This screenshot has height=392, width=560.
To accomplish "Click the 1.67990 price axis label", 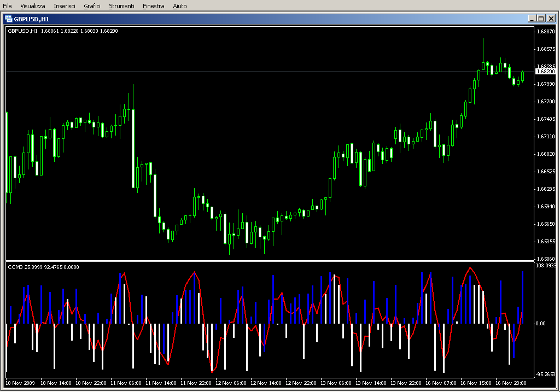I will pos(546,84).
